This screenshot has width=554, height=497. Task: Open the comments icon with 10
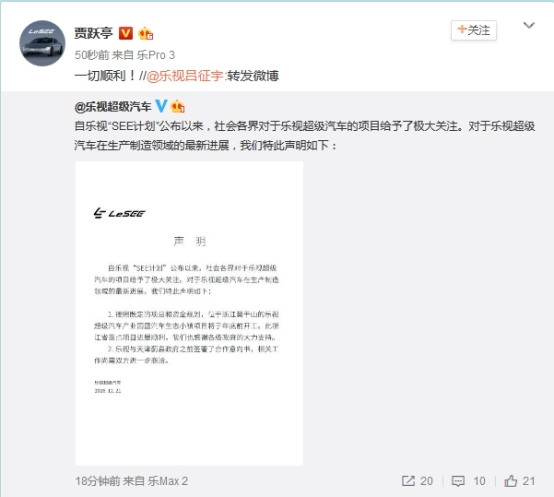click(458, 481)
